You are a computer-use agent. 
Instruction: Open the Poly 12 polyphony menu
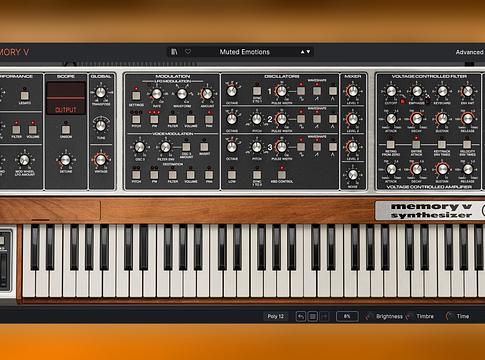tap(276, 316)
